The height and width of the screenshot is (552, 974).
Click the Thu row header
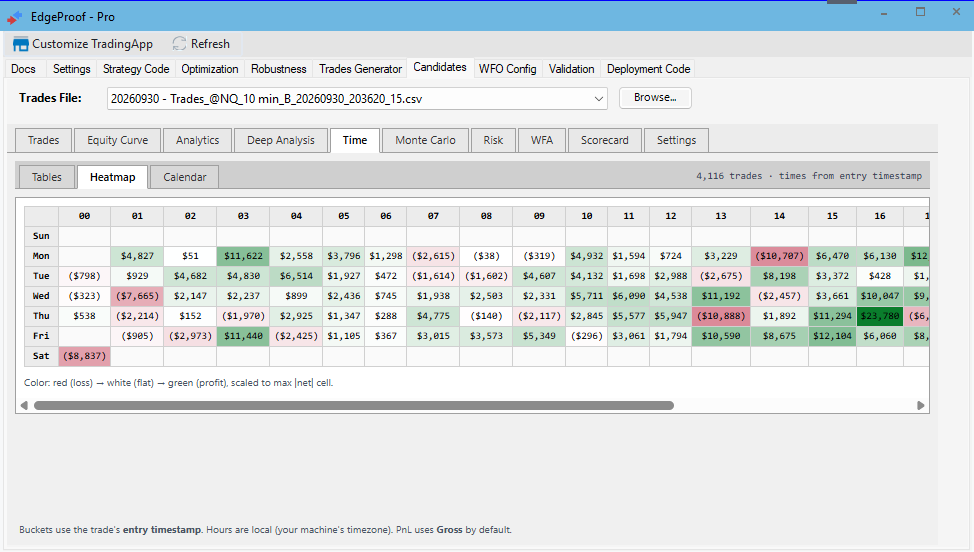[x=41, y=316]
